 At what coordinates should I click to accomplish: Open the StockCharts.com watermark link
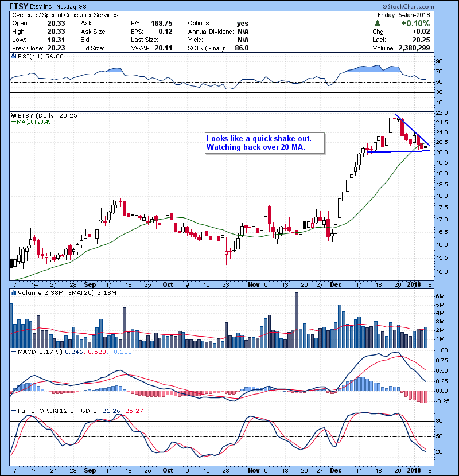coord(408,6)
